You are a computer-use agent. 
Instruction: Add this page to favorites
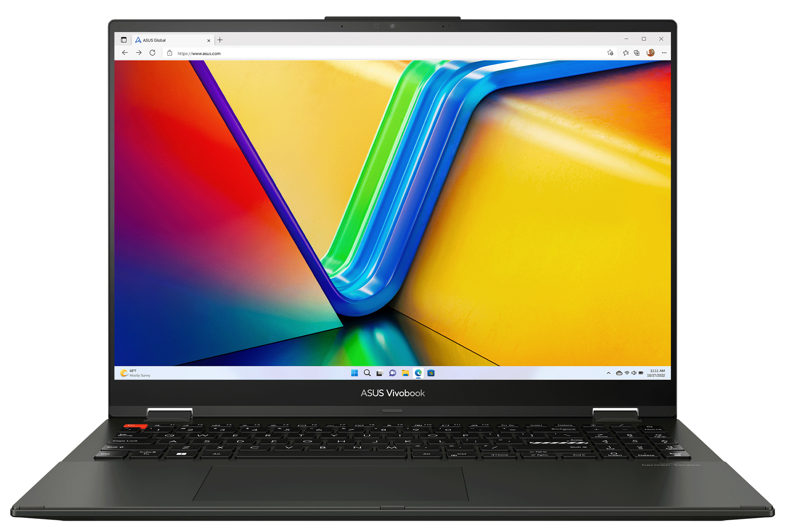click(610, 53)
